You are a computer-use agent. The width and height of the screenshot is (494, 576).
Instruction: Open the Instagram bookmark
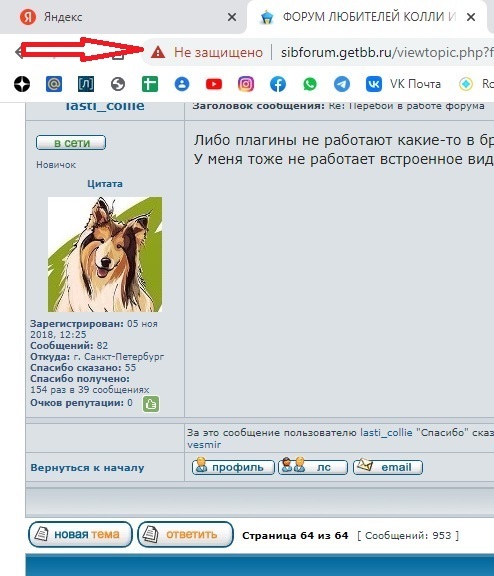coord(246,84)
